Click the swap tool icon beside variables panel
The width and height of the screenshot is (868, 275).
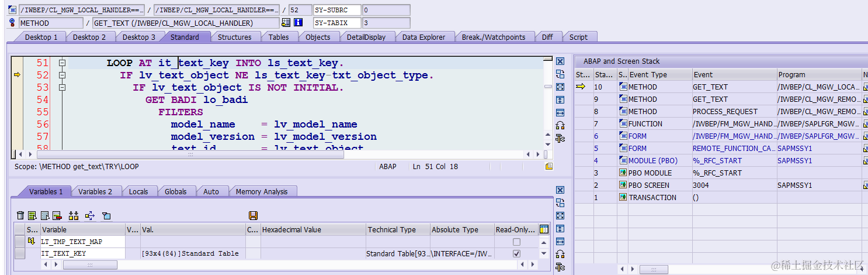pyautogui.click(x=560, y=203)
